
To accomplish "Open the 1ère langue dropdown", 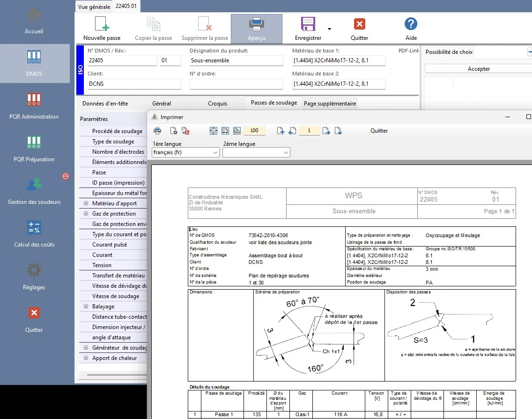I will [x=185, y=152].
